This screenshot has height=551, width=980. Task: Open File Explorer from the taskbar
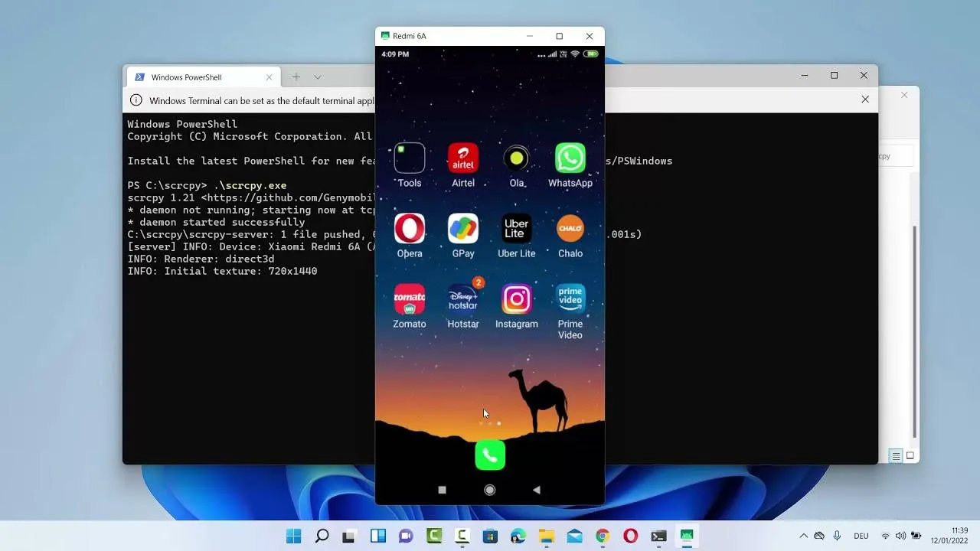pyautogui.click(x=547, y=536)
